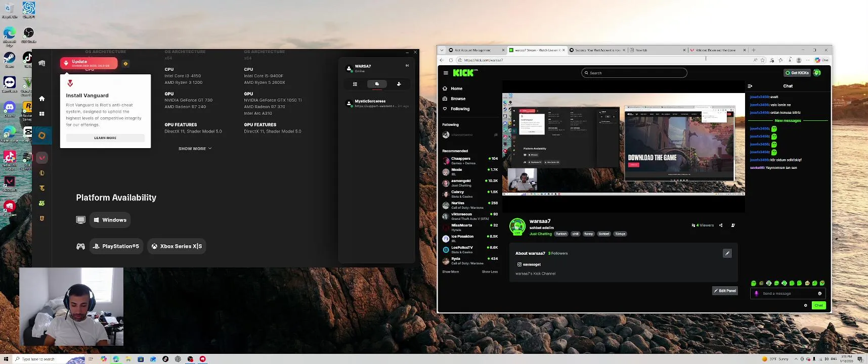Click Just Chatting category link
This screenshot has width=868, height=364.
(x=541, y=234)
